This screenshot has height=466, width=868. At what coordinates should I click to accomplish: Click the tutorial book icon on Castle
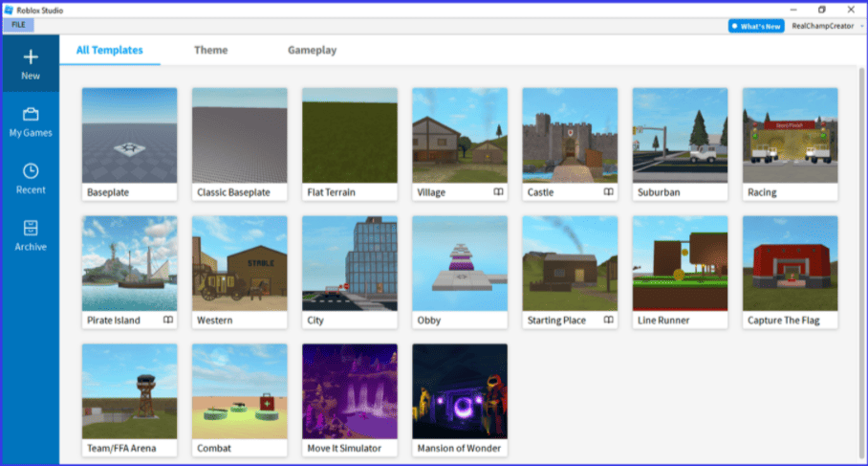[x=608, y=191]
